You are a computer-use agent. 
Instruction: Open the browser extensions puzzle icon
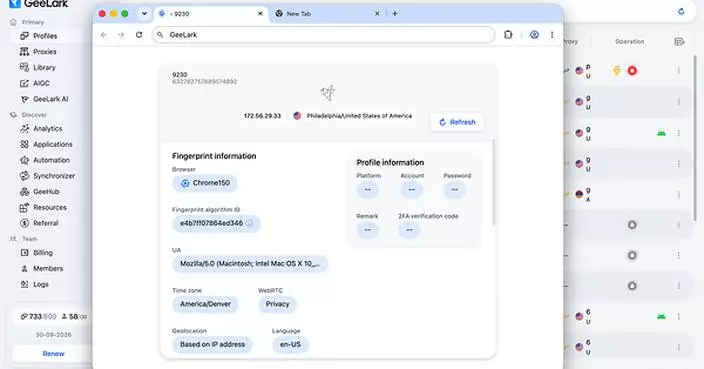[508, 35]
